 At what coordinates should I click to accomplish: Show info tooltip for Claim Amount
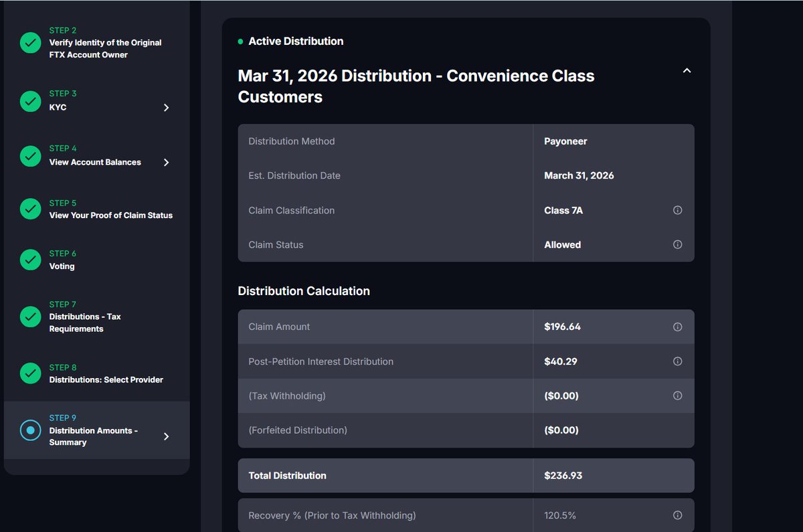(x=677, y=327)
